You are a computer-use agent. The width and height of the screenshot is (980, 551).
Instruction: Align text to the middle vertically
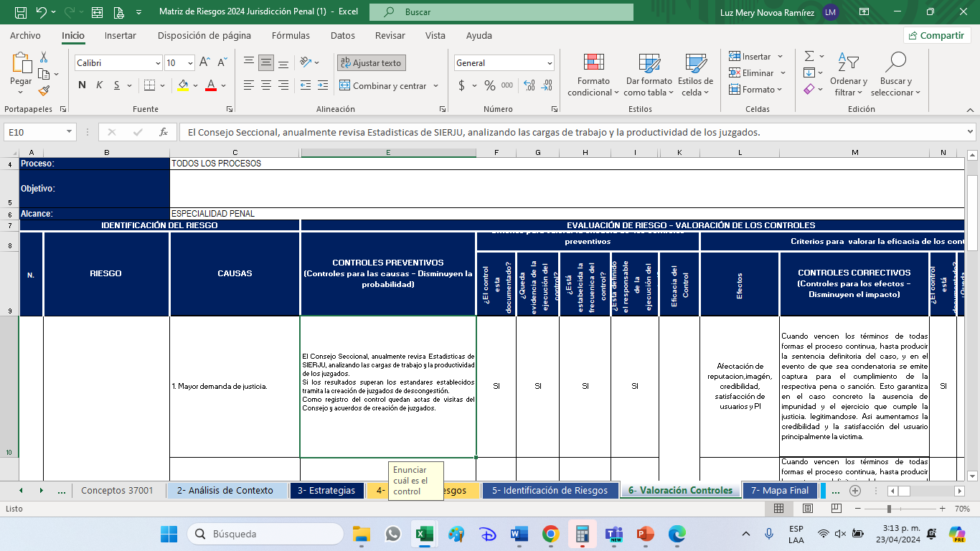click(266, 62)
